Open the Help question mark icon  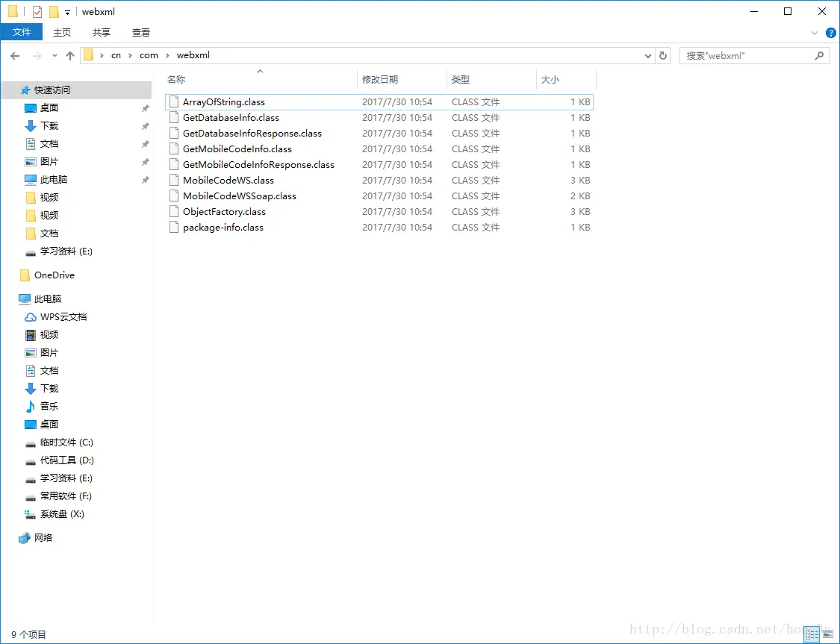831,33
